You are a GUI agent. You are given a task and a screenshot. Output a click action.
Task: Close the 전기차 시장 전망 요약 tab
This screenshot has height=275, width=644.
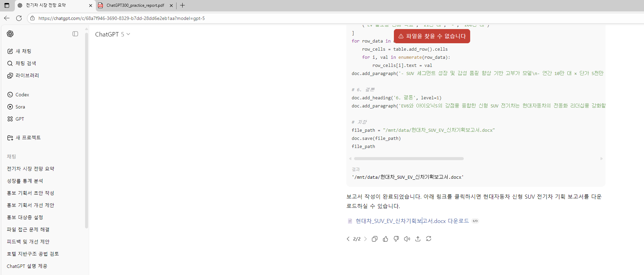pos(90,5)
